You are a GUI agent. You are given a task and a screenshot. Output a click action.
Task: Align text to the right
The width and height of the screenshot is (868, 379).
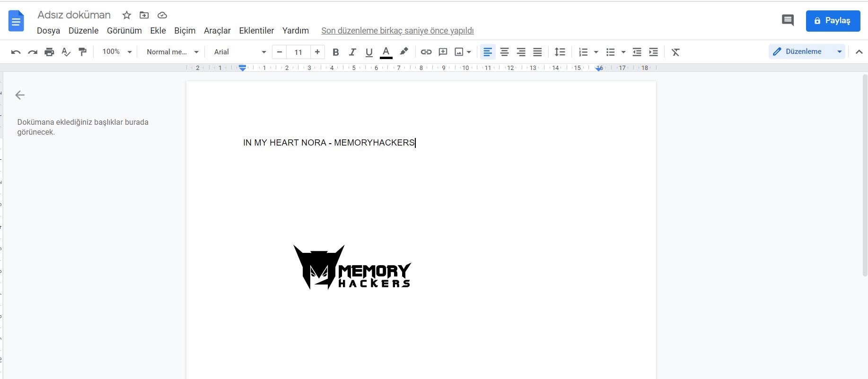pyautogui.click(x=521, y=52)
